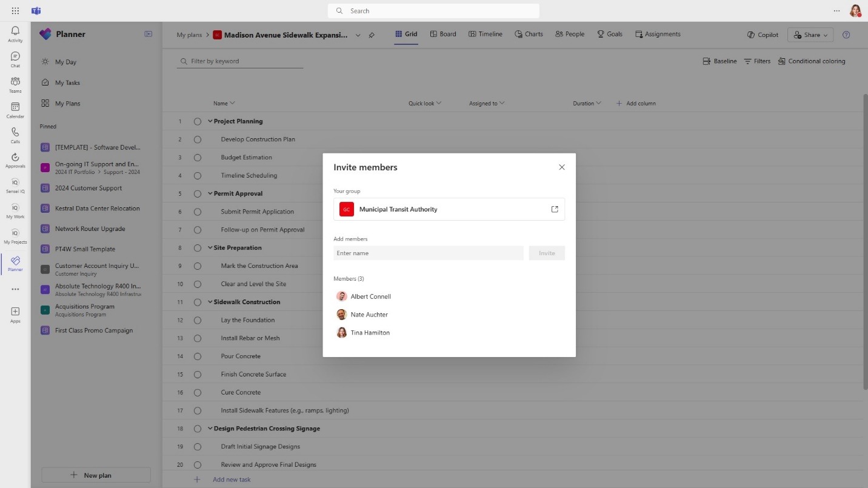Image resolution: width=868 pixels, height=488 pixels.
Task: Mark Cure Concrete task complete
Action: [198, 392]
